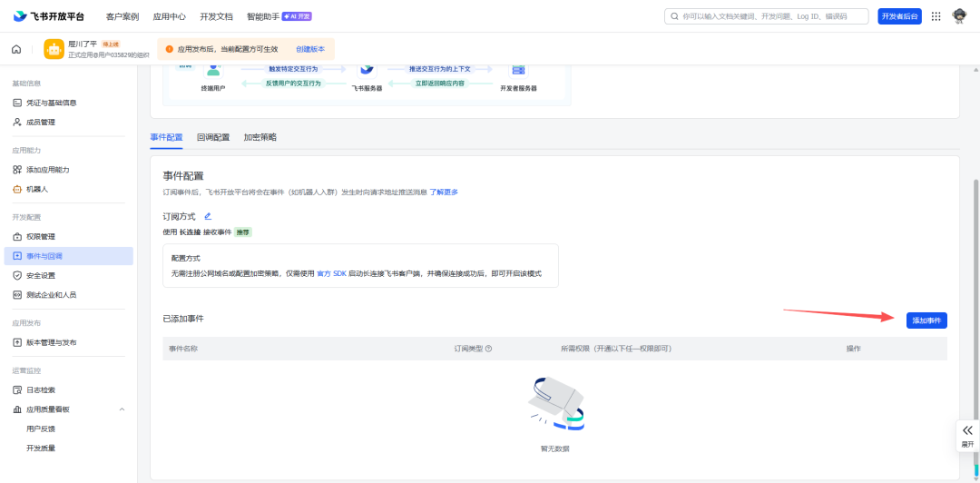Click the 飞书开放平台 logo

click(x=49, y=16)
